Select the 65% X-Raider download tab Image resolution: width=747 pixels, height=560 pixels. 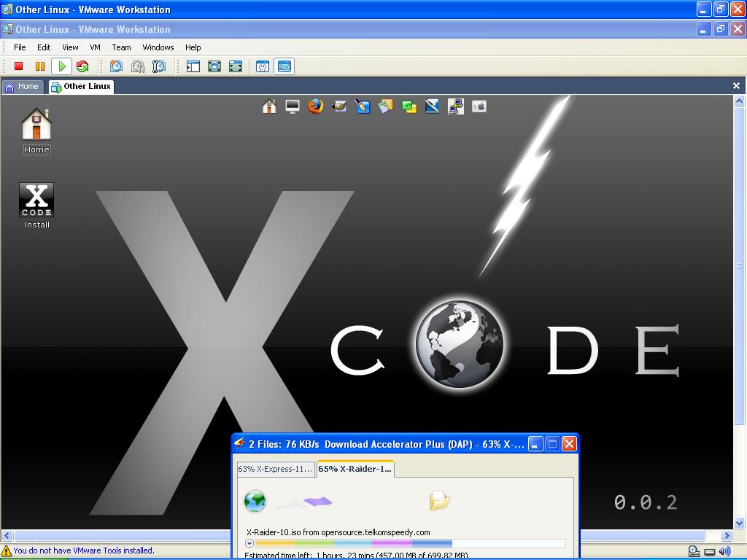coord(355,469)
